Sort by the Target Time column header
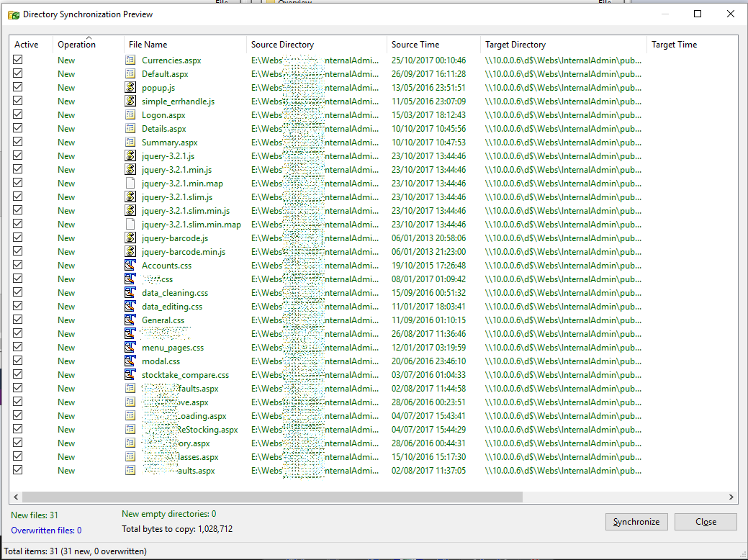 pyautogui.click(x=692, y=45)
